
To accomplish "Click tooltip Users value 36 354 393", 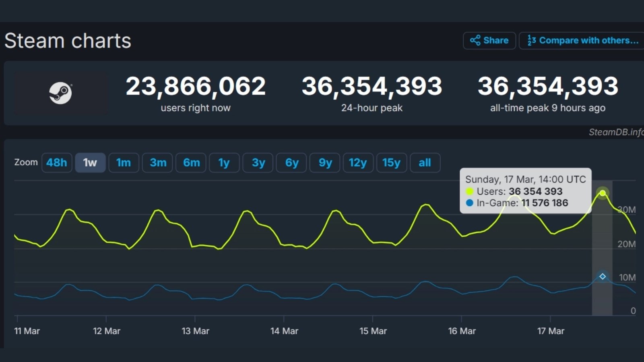I will 536,191.
